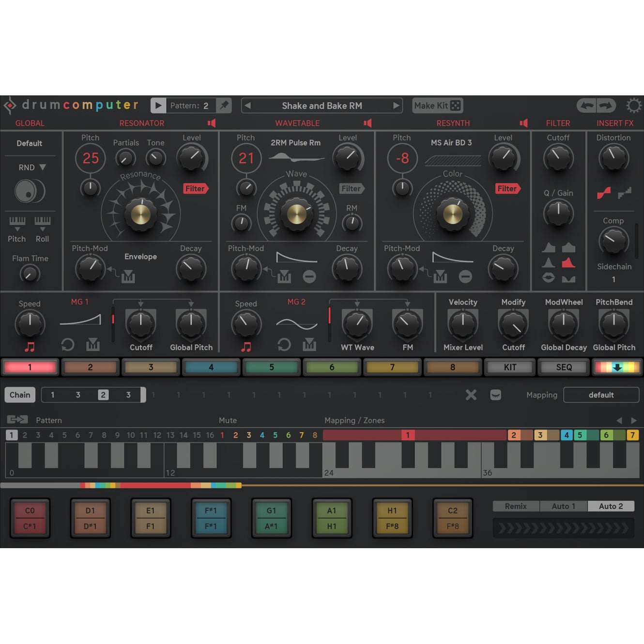Select drum channel 4 tab
644x644 pixels.
(211, 367)
